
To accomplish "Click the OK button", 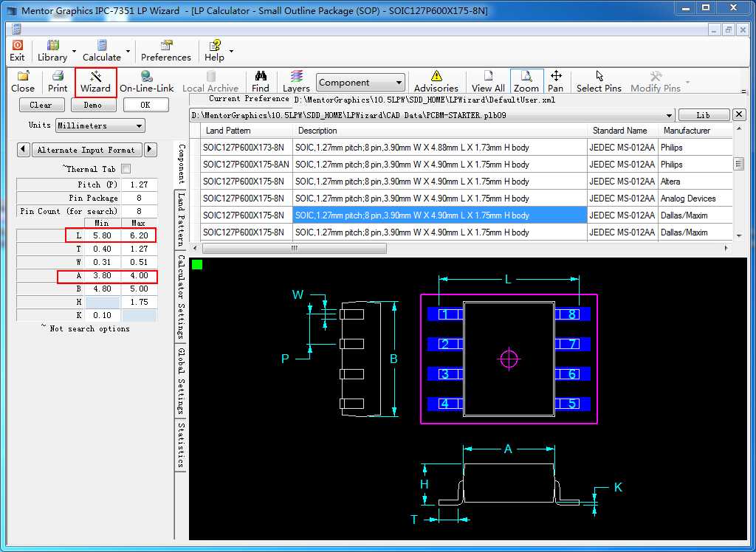I will (145, 105).
